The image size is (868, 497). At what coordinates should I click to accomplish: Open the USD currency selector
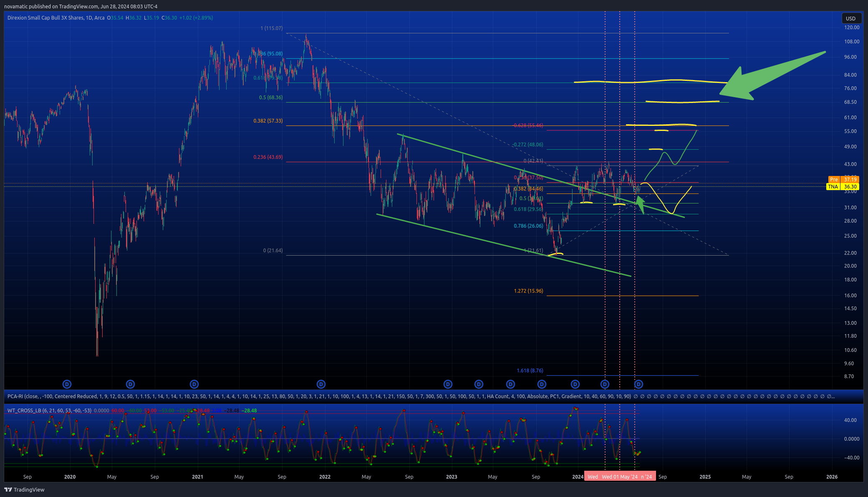coord(850,18)
